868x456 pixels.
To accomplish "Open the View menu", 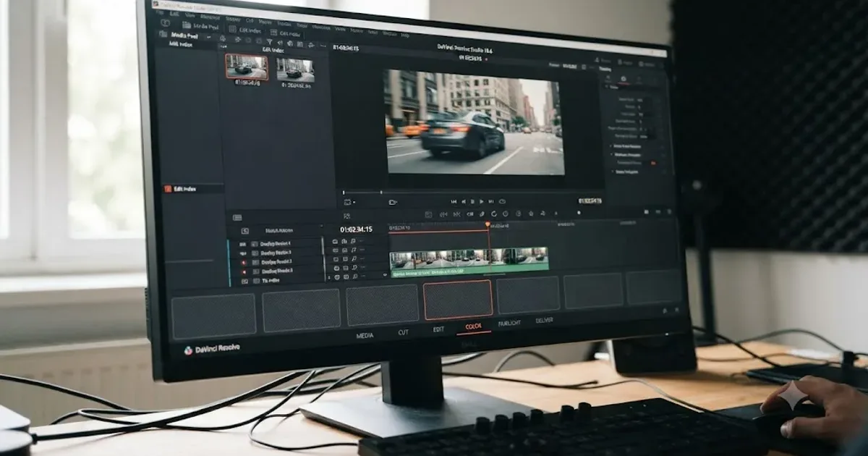I will pos(190,15).
